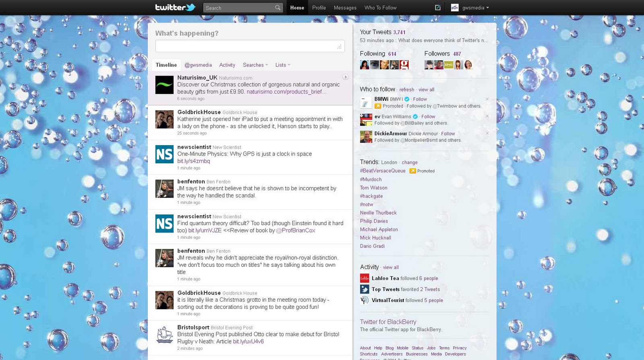
Task: Open the bit.ly/s4zmbq link
Action: (x=194, y=161)
